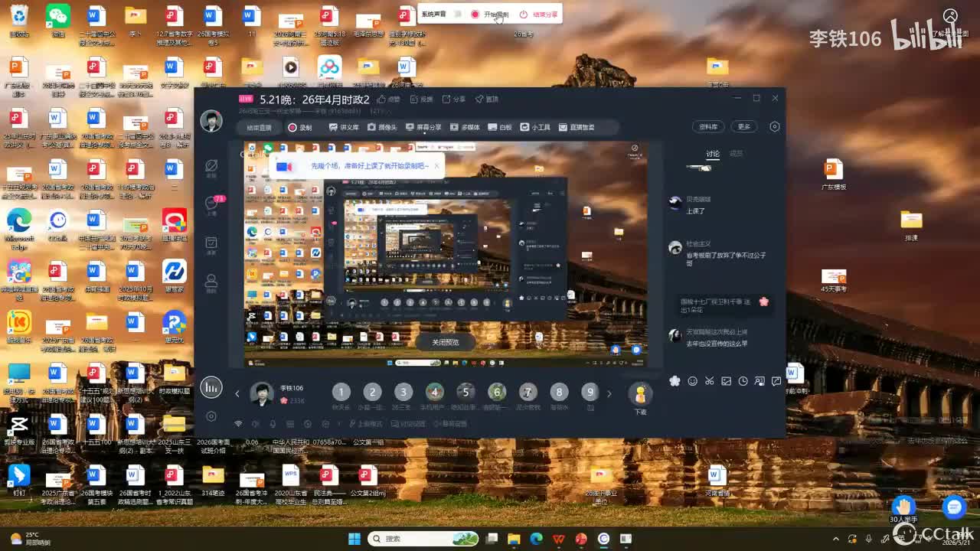This screenshot has height=551, width=980.
Task: Open the 更多 dropdown in CCtalk
Action: (x=744, y=126)
